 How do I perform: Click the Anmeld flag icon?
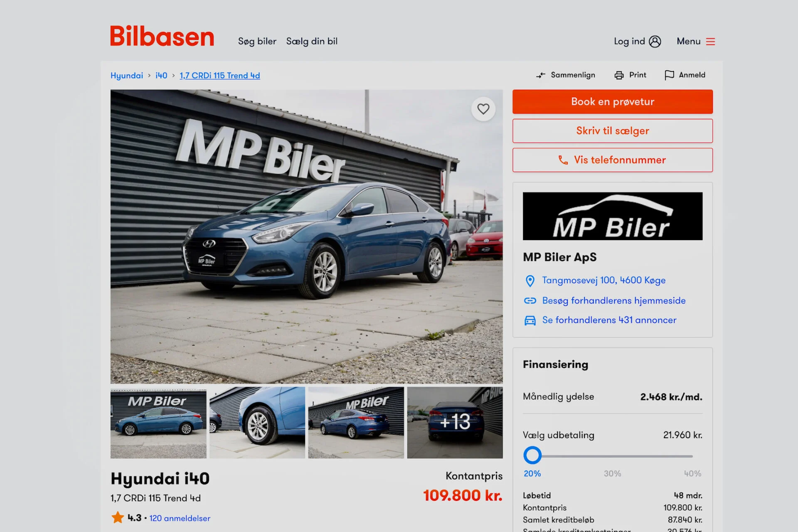pyautogui.click(x=669, y=75)
